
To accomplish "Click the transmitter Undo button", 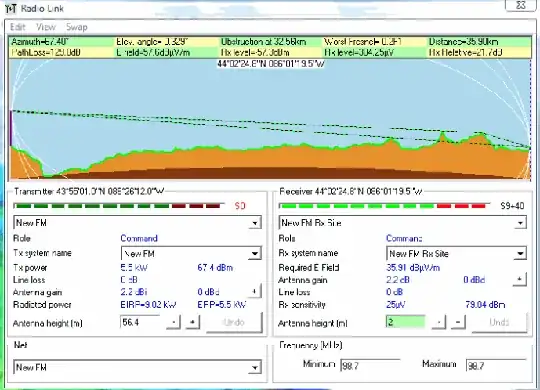I will (x=234, y=322).
